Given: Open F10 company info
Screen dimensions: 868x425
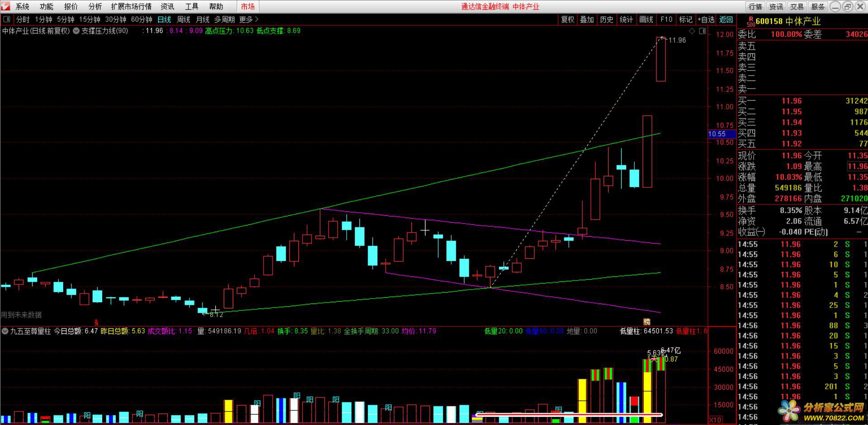Looking at the screenshot, I should click(x=666, y=19).
